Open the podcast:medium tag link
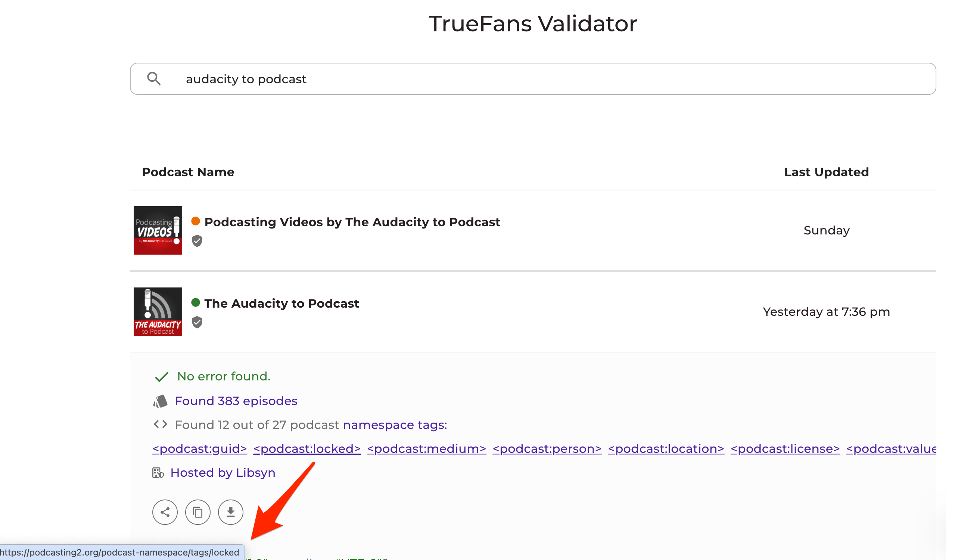This screenshot has height=560, width=961. [426, 449]
